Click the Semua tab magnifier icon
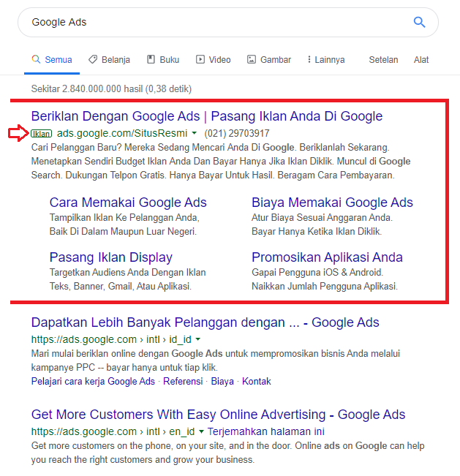Screen dimensions: 460x476 tap(36, 59)
